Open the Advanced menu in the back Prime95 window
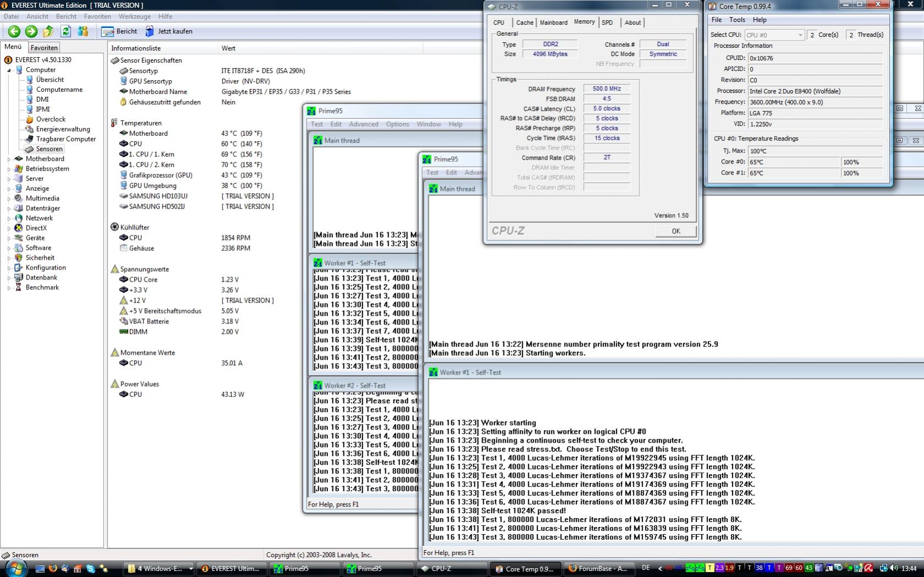 click(364, 124)
